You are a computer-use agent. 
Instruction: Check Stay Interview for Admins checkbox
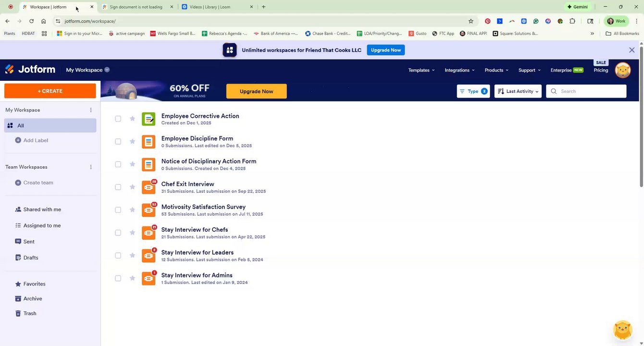(x=118, y=278)
